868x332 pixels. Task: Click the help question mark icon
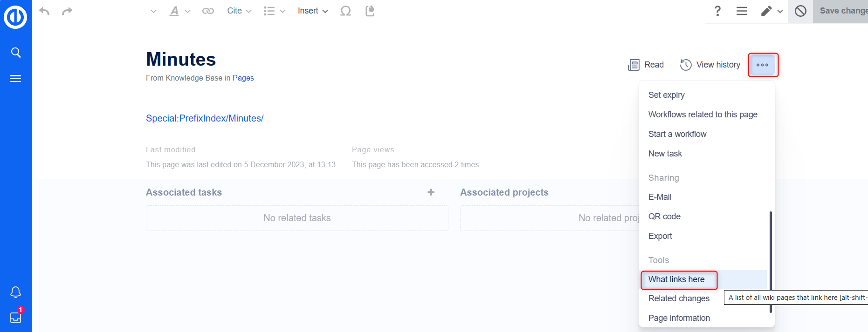[x=717, y=11]
